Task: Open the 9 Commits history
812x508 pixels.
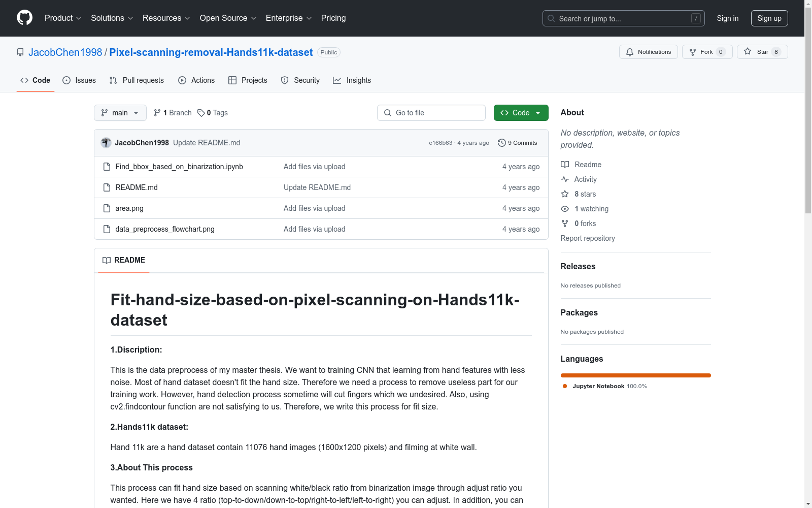Action: coord(518,143)
